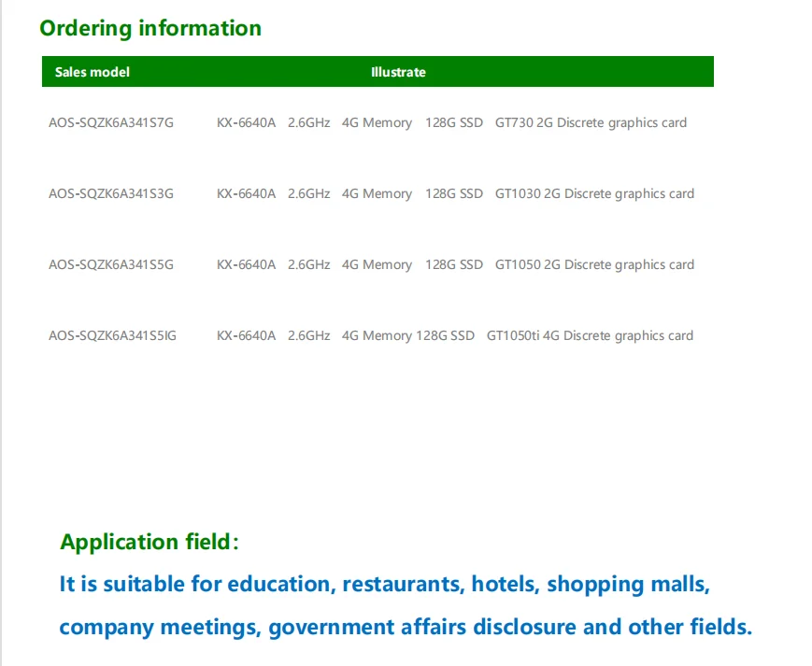Select model AOS-SQZK6A341S5IG
The width and height of the screenshot is (812, 666).
[x=112, y=335]
